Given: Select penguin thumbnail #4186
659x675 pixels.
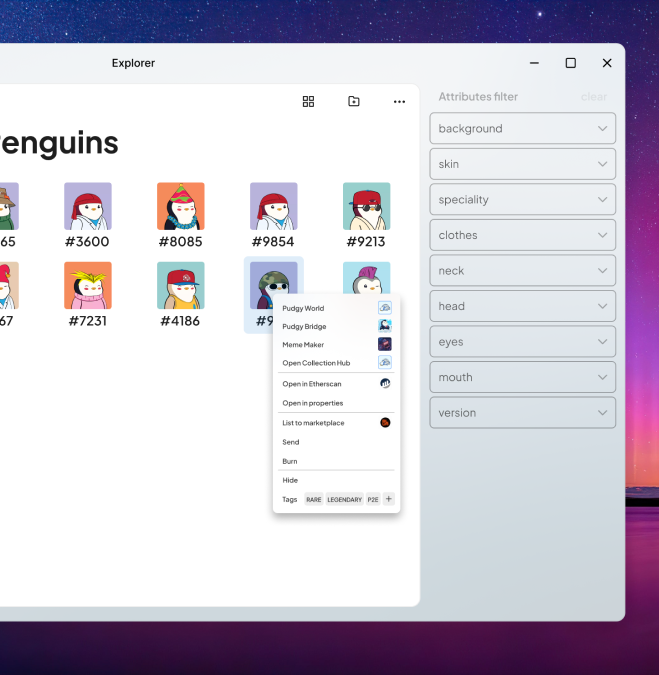Looking at the screenshot, I should (181, 285).
